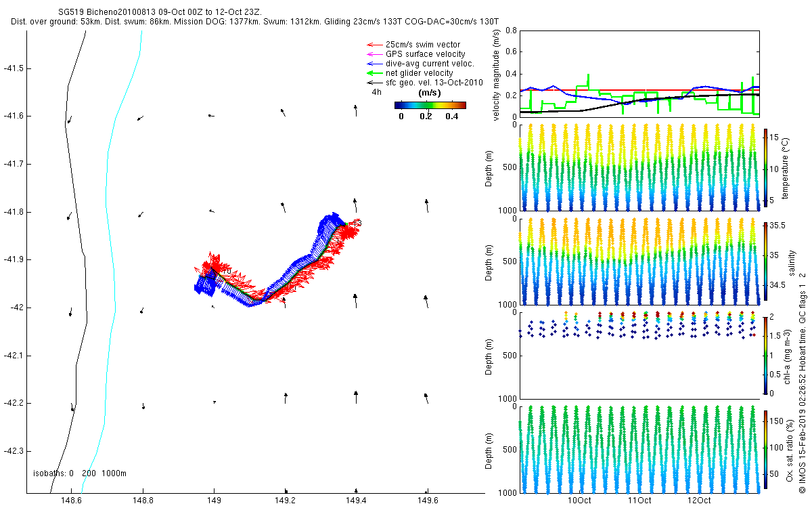
Task: Click the '150' oxygen saturation colorbar tick
Action: [x=777, y=421]
